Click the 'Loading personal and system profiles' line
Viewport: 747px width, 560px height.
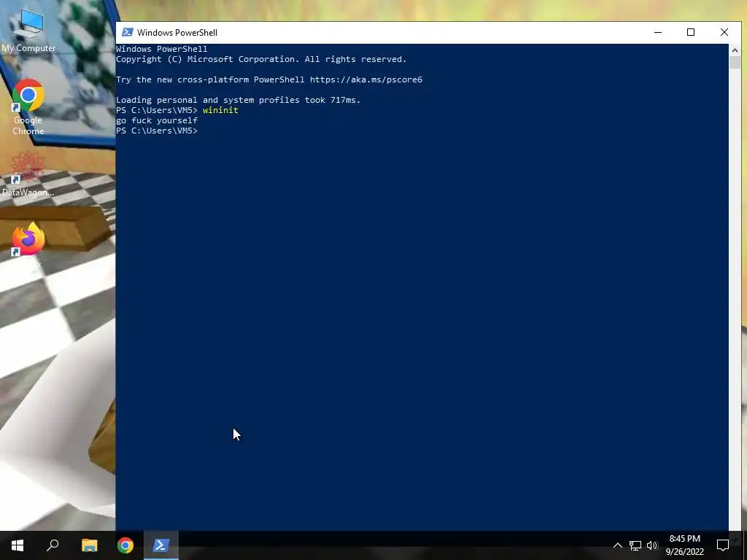coord(239,100)
